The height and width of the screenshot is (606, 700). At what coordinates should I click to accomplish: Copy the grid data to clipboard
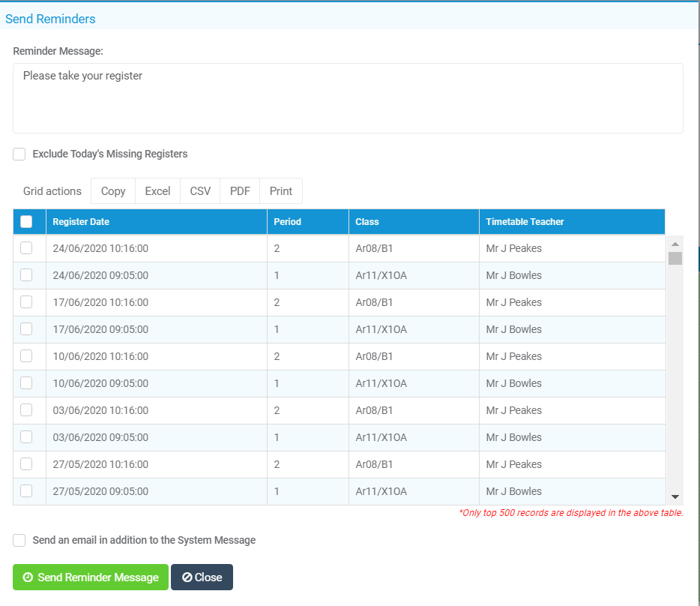click(113, 190)
